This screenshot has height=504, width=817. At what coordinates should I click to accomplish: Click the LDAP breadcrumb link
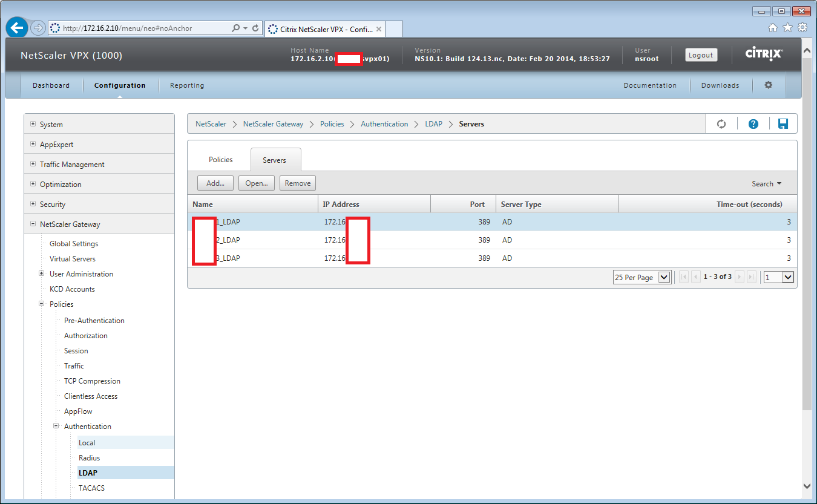coord(434,124)
